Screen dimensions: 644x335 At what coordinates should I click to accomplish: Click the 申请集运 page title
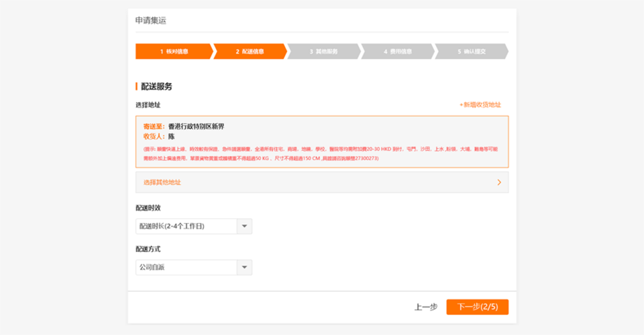pyautogui.click(x=150, y=20)
